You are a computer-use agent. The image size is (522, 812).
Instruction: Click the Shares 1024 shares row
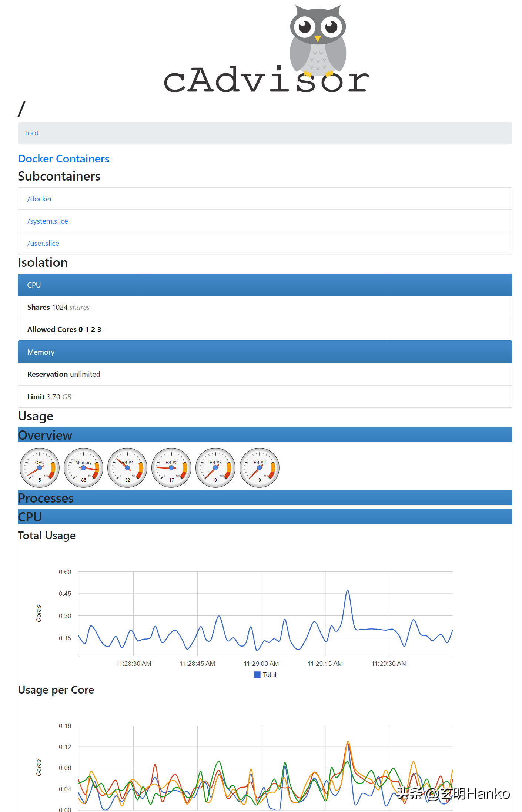coord(265,307)
